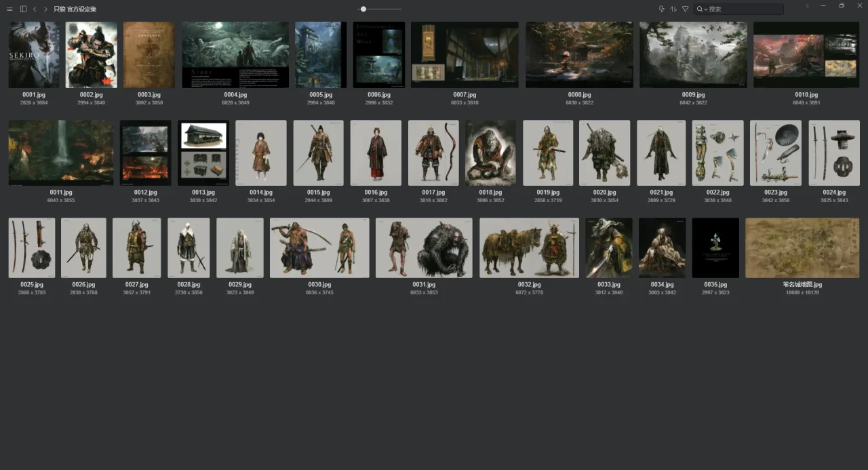Screen dimensions: 868x470
Task: Select the 0024.jpg sword parts thumbnail
Action: pyautogui.click(x=834, y=153)
